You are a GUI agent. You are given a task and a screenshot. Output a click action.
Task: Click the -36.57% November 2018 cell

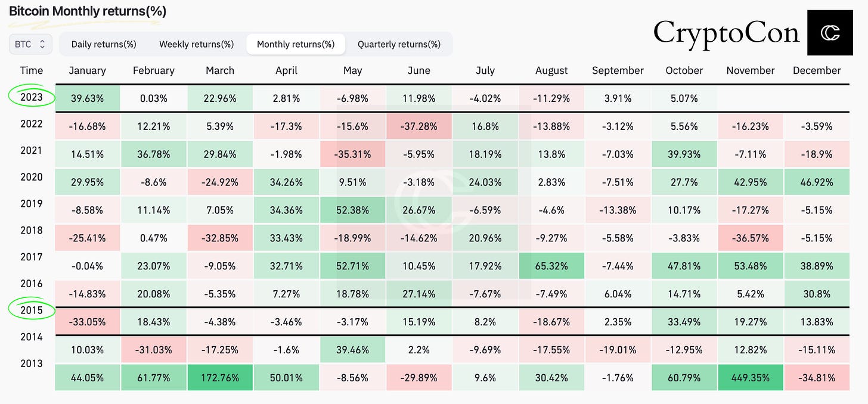point(750,238)
